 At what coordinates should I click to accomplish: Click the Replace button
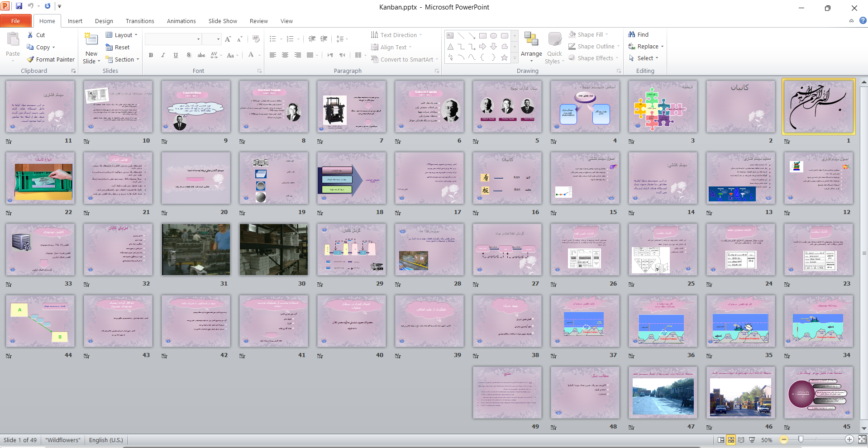(646, 46)
